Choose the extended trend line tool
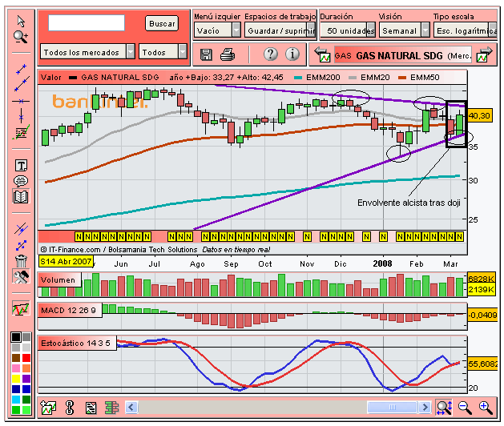504x426 pixels. click(x=22, y=84)
